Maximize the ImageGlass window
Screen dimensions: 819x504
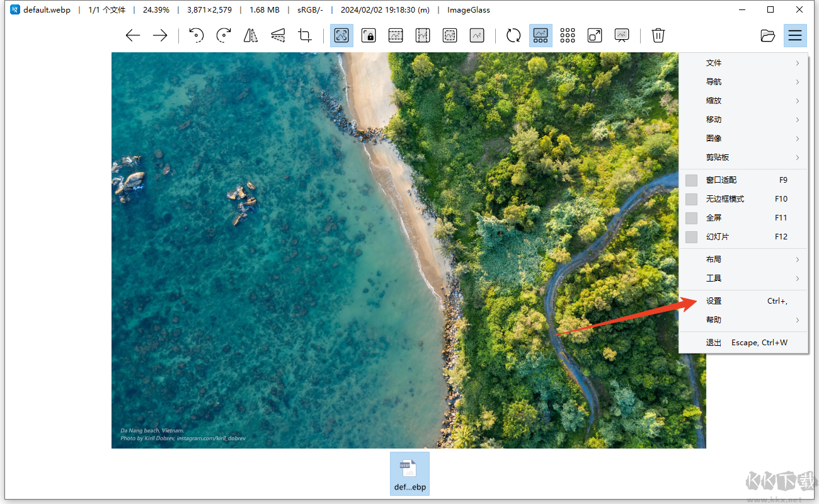point(770,9)
